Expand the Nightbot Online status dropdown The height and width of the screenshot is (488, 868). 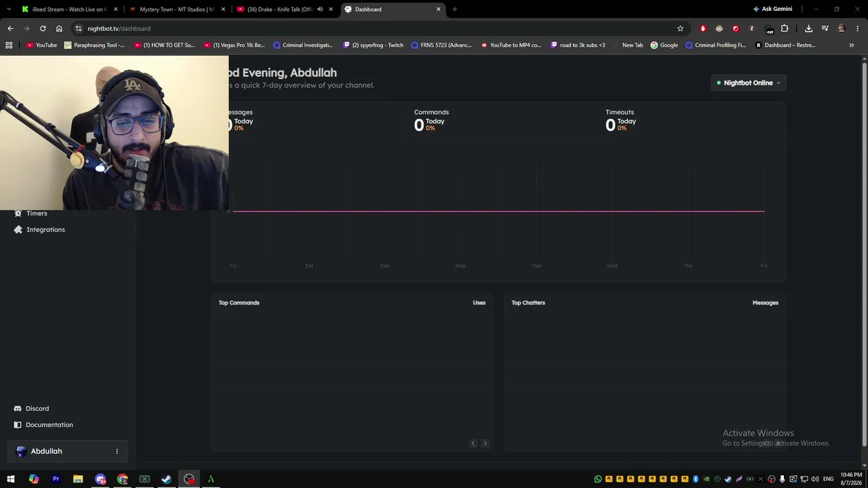pyautogui.click(x=749, y=83)
